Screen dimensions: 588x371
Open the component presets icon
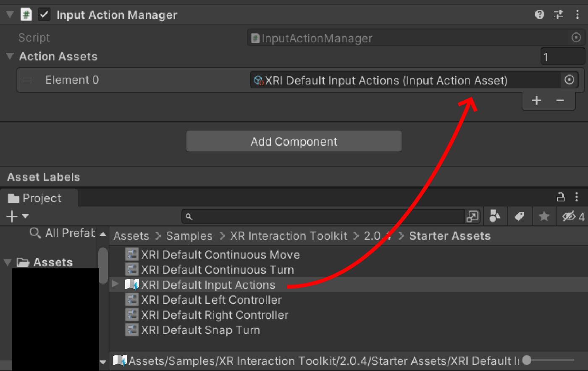(559, 15)
